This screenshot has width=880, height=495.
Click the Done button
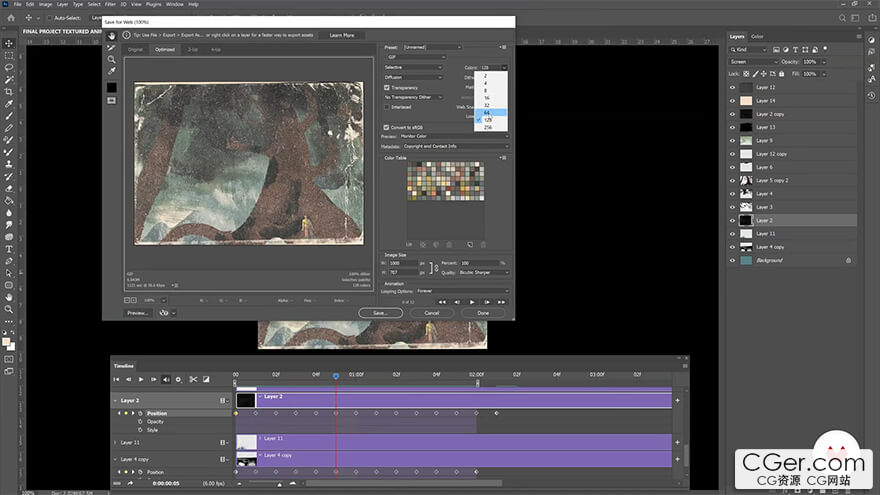(483, 313)
